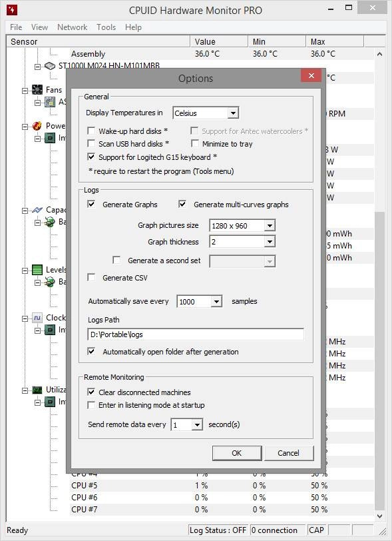Click the Clocks waveform icon in tree
Viewport: 392px width, 541px height.
(37, 318)
